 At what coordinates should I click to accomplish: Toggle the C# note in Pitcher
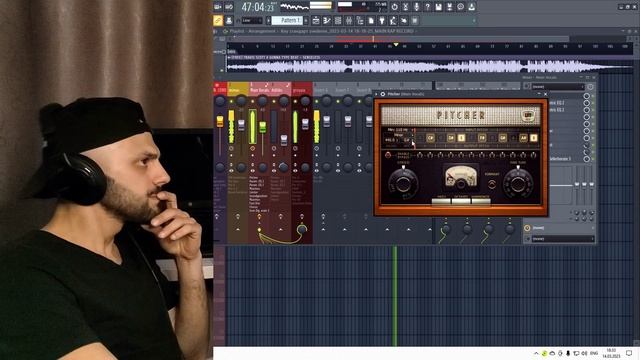pyautogui.click(x=430, y=138)
